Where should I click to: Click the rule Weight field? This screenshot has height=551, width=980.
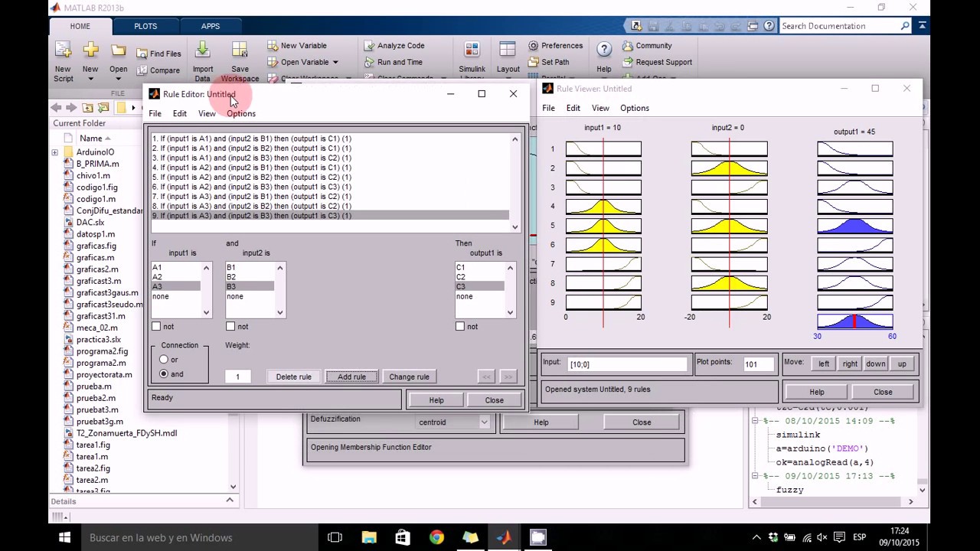[x=237, y=377]
